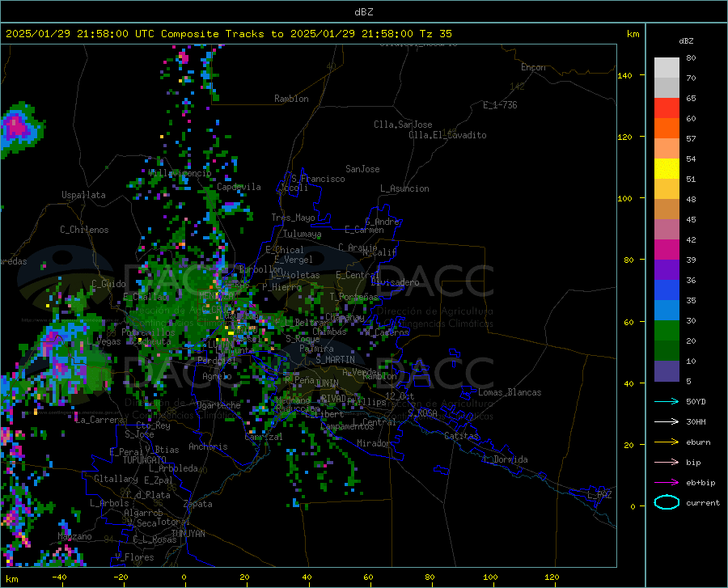The image size is (728, 588).
Task: Select the dark violet 5-10 dBZ swatch
Action: pyautogui.click(x=667, y=371)
